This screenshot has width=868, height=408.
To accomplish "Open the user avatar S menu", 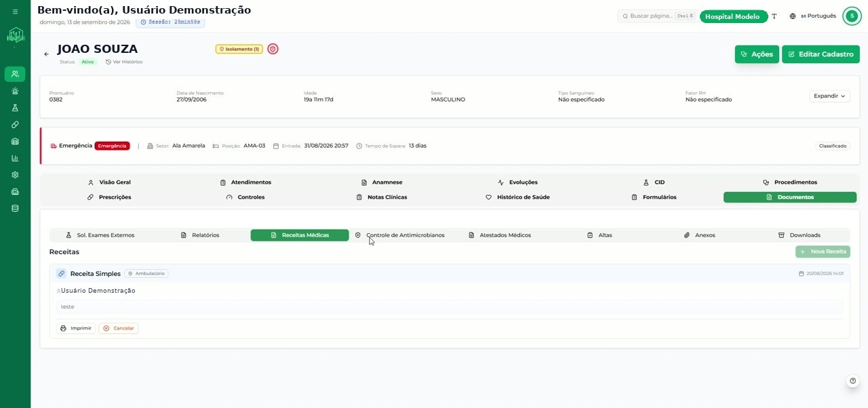I will (852, 16).
